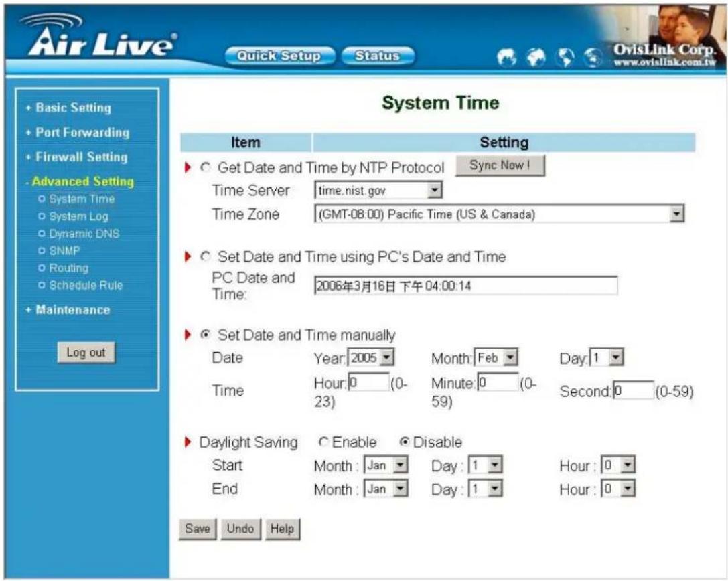This screenshot has height=581, width=728.
Task: Click the Save button
Action: 198,529
